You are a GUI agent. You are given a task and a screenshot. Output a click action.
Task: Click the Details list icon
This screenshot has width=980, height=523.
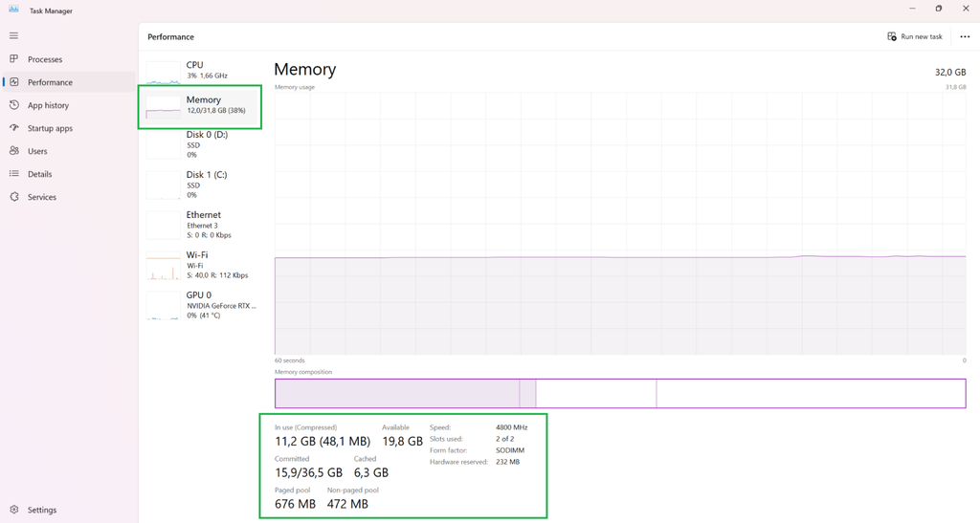[x=13, y=173]
